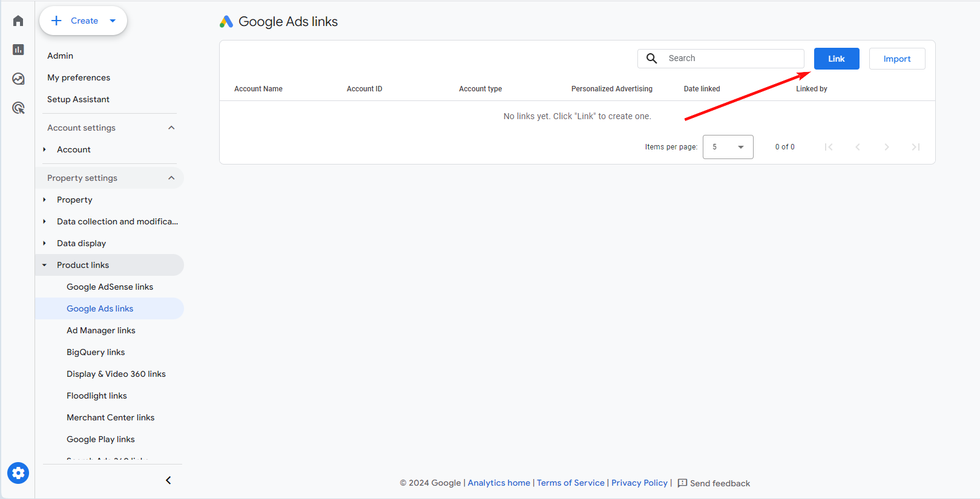This screenshot has width=980, height=499.
Task: Open My preferences
Action: click(x=79, y=77)
